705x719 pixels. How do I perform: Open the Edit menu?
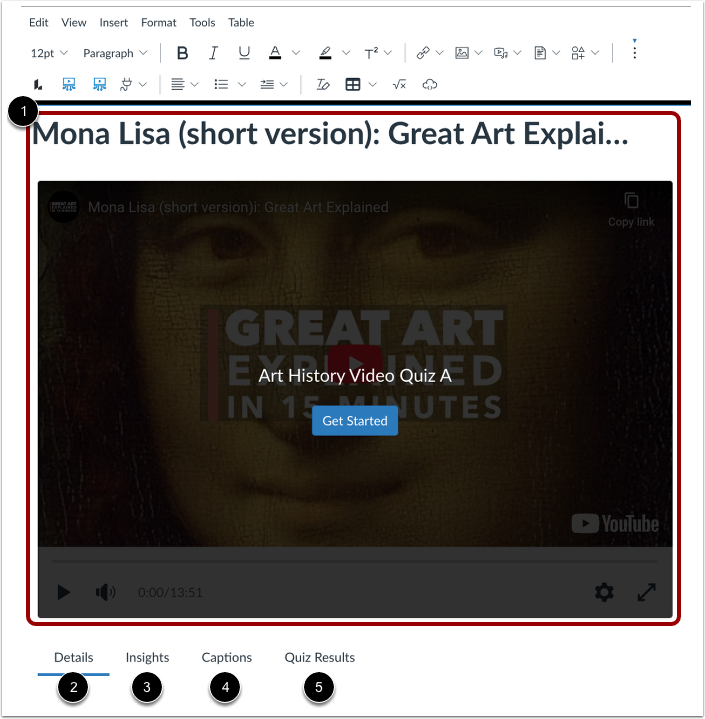tap(39, 22)
